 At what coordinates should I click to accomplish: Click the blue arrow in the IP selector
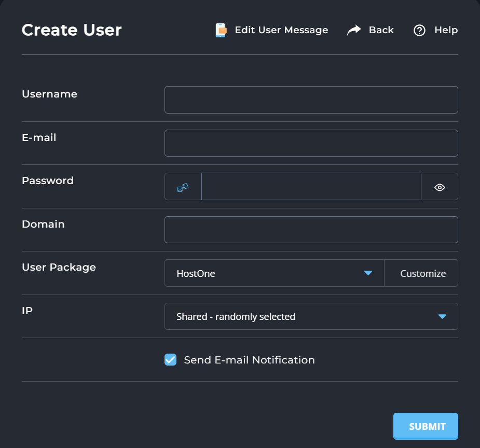(x=442, y=316)
